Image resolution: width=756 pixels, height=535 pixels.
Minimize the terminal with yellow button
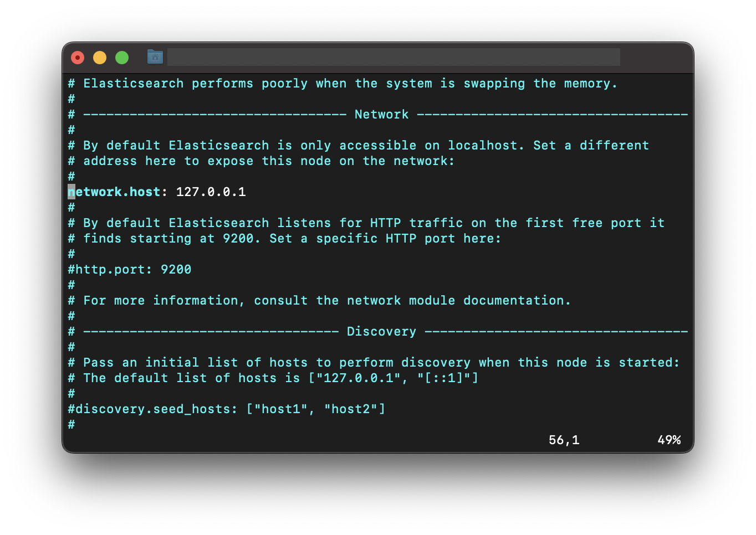[x=100, y=58]
